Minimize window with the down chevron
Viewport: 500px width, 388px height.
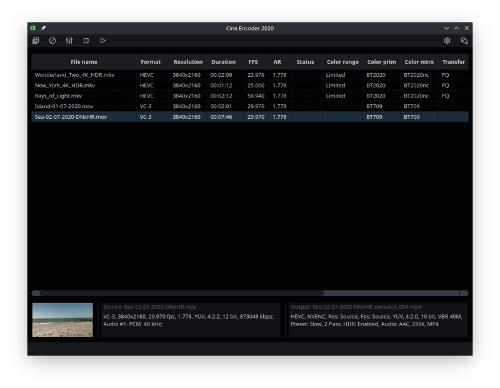click(x=446, y=28)
